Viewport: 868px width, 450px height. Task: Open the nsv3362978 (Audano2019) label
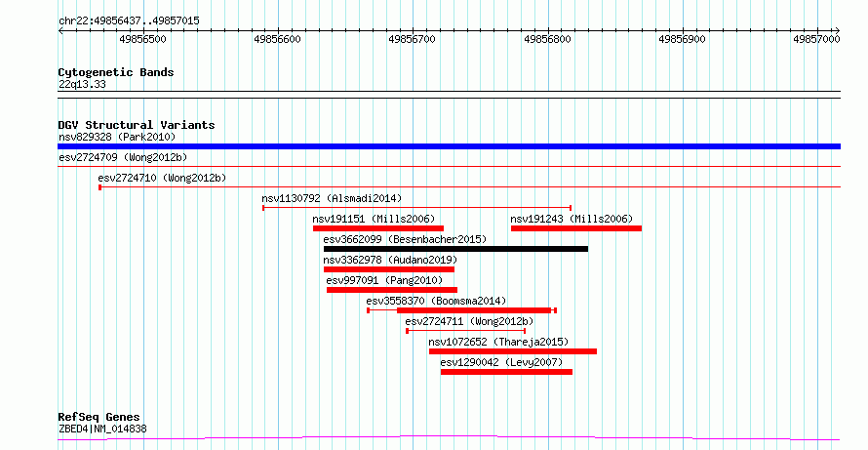[x=391, y=260]
